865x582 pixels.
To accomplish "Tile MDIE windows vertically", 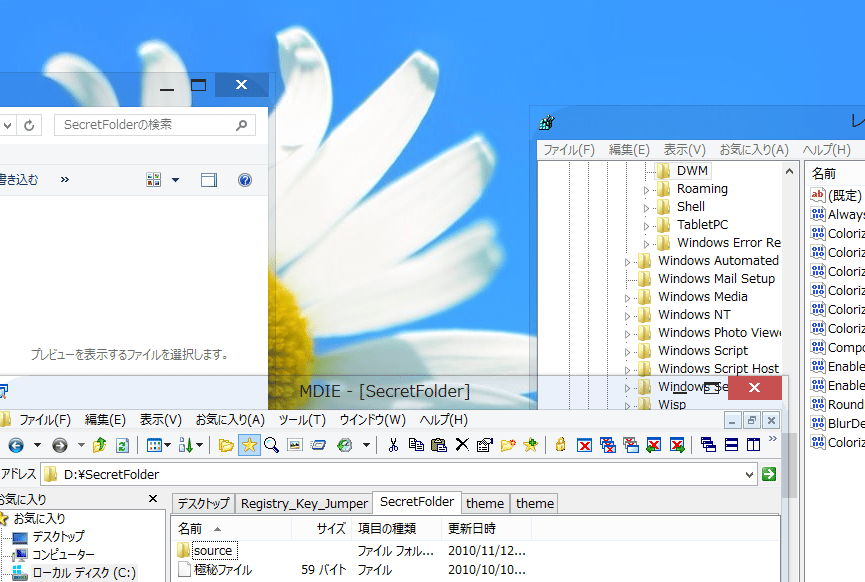I will (753, 445).
